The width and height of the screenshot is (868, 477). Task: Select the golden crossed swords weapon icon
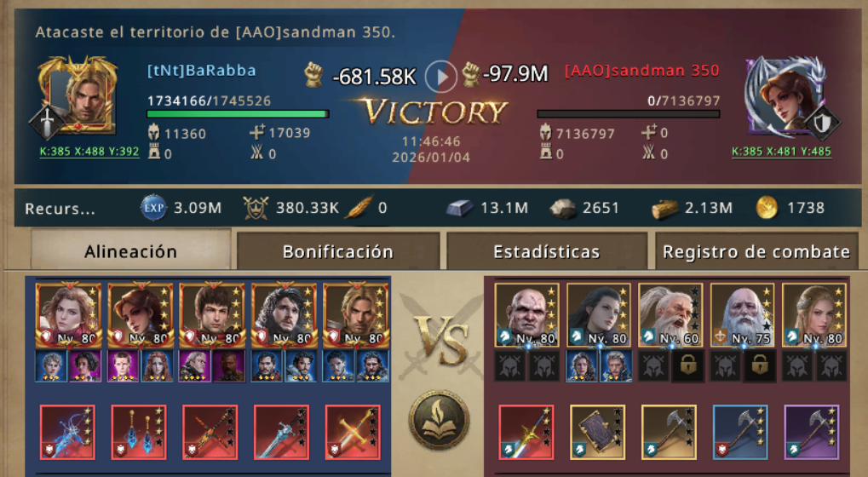pos(353,432)
